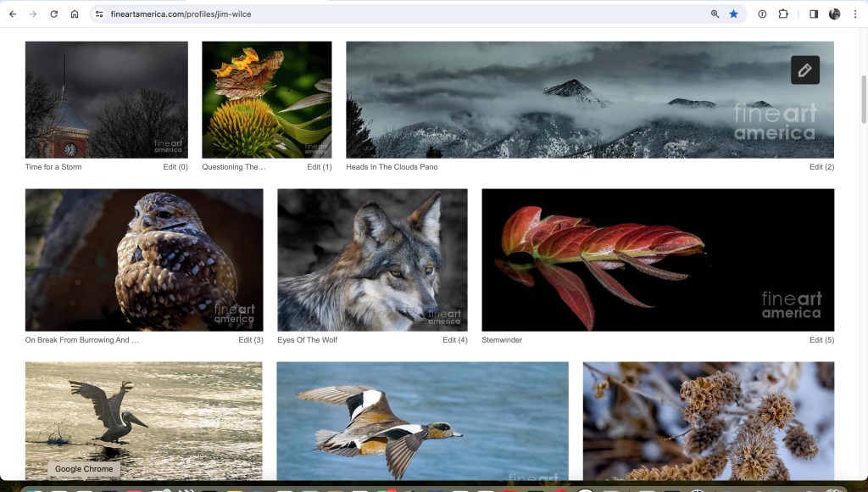Screen dimensions: 868x492
Task: Click Edit (5) under Stemwinder
Action: 821,340
